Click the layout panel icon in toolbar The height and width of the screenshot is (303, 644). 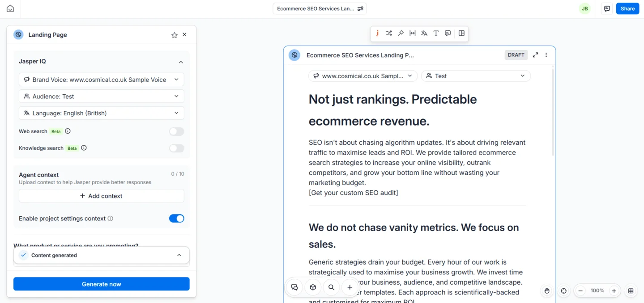461,33
